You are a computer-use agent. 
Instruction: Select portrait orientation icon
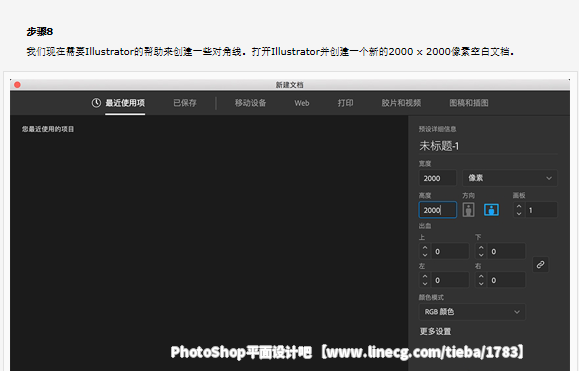(x=469, y=210)
